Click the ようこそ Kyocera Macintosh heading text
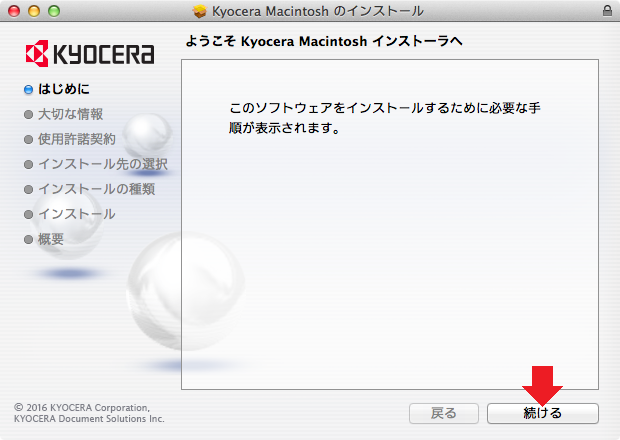This screenshot has height=440, width=620. (x=323, y=42)
